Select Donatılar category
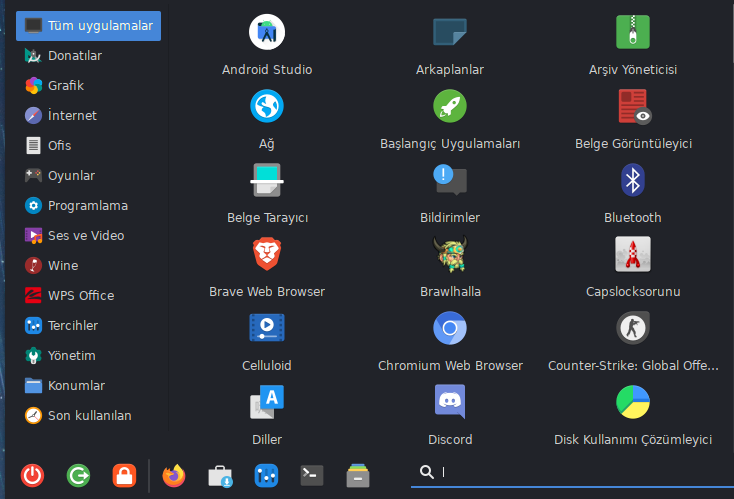The image size is (734, 499). (x=88, y=56)
